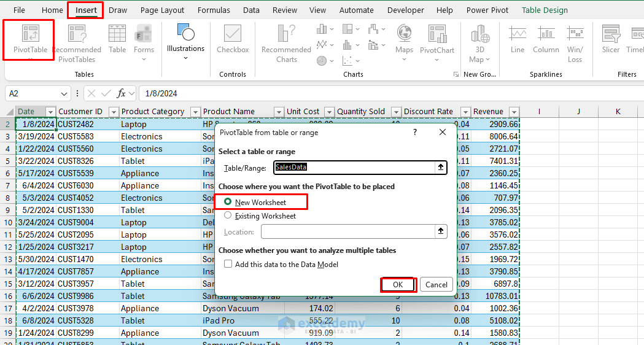Insert a scatter or bubble chart
The height and width of the screenshot is (345, 644).
click(x=351, y=61)
